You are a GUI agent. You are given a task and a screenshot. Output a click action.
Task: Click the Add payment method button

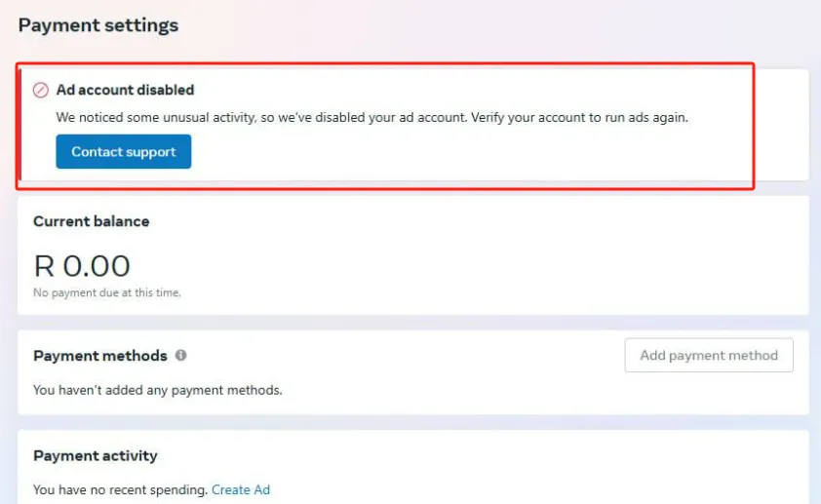pyautogui.click(x=709, y=356)
